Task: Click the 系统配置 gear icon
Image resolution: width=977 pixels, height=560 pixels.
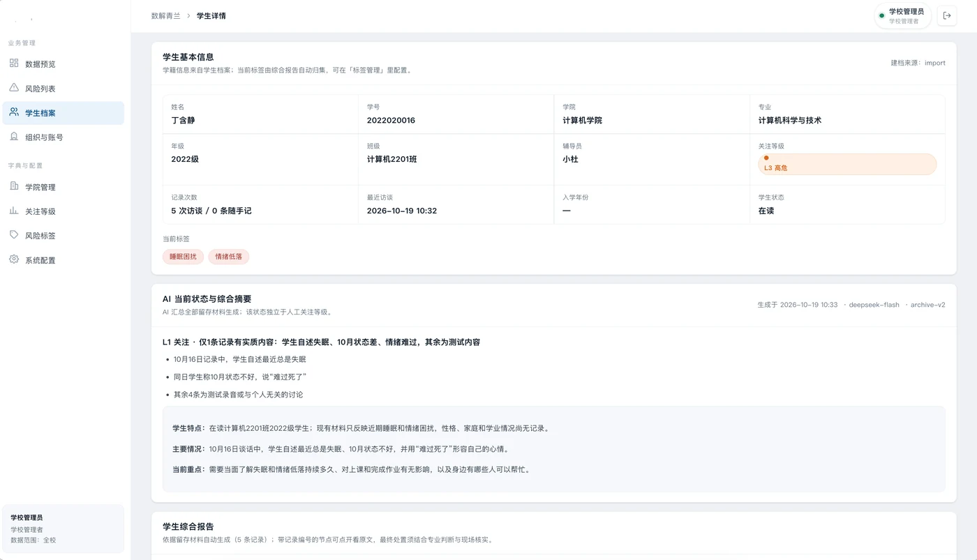Action: pyautogui.click(x=14, y=259)
